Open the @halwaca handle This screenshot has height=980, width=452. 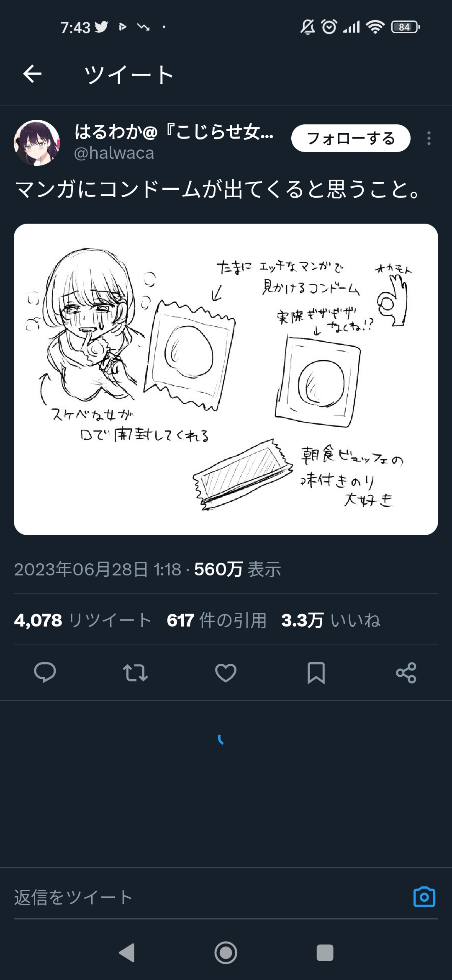pos(114,153)
